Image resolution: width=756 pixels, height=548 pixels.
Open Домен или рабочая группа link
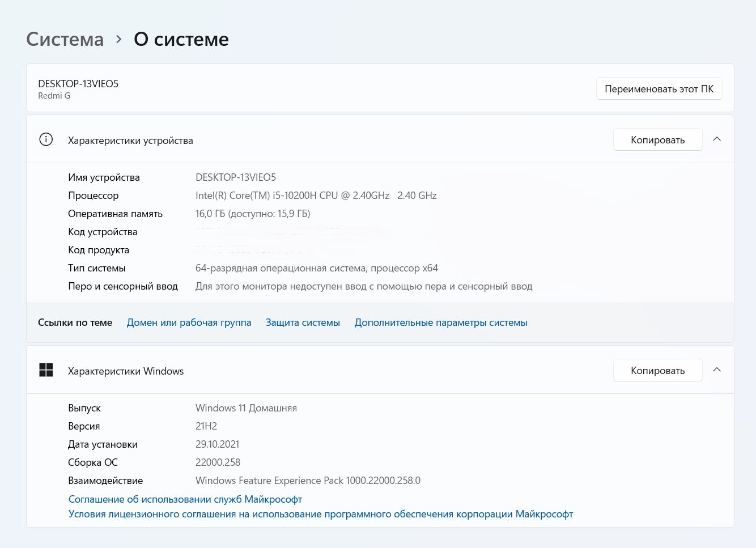189,322
